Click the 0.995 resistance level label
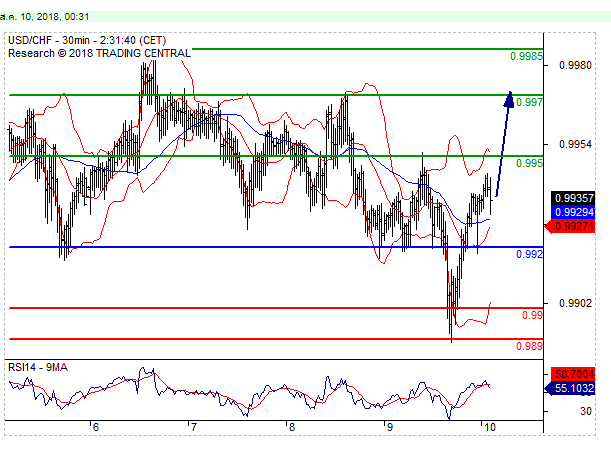 tap(529, 163)
